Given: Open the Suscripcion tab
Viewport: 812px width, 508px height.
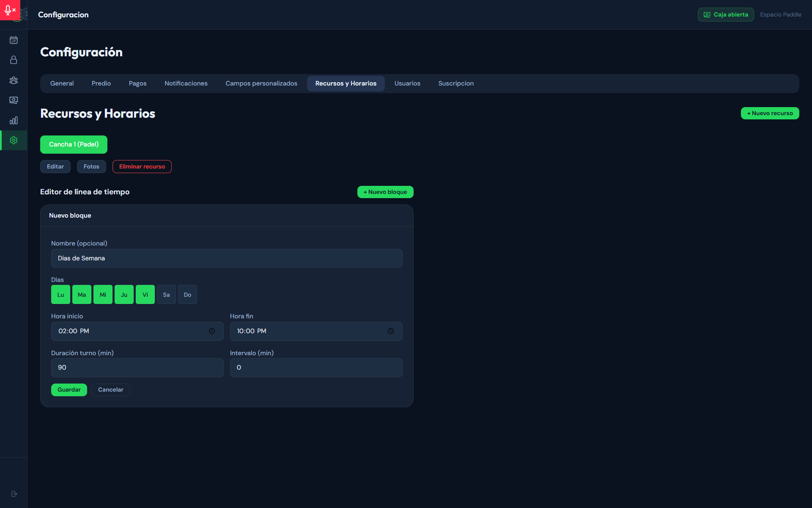Looking at the screenshot, I should coord(456,83).
